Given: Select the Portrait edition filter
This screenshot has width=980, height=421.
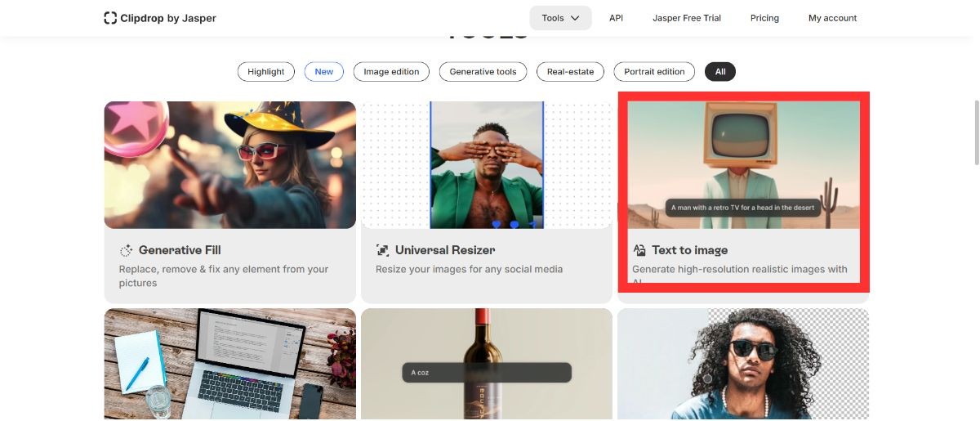Looking at the screenshot, I should (654, 72).
